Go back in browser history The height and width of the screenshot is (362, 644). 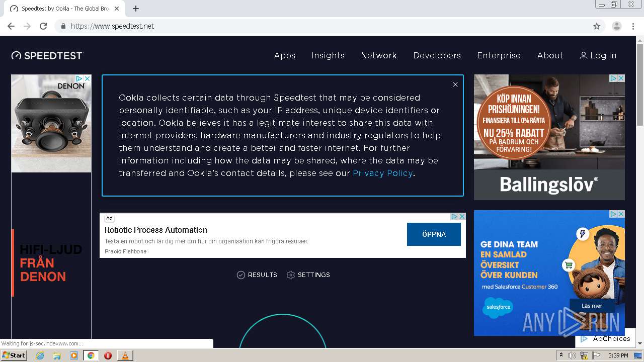pos(11,26)
